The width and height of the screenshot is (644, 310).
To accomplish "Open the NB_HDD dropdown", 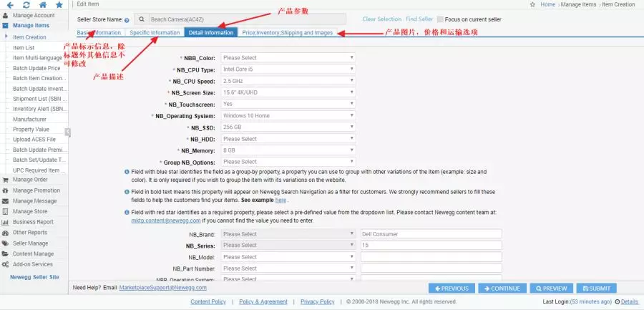I will click(288, 139).
